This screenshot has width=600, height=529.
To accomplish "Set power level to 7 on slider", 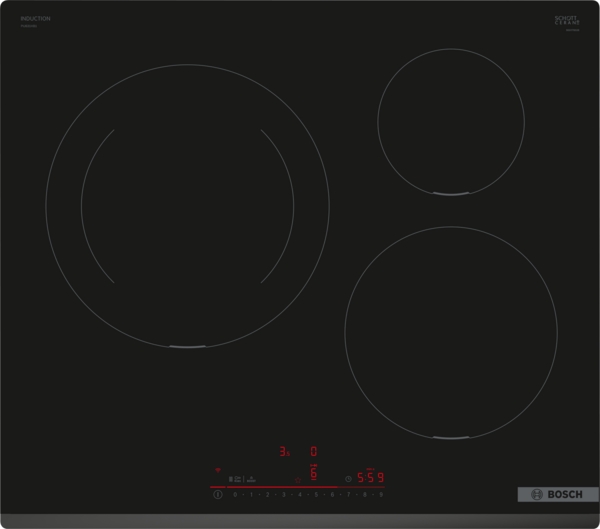I will 349,494.
